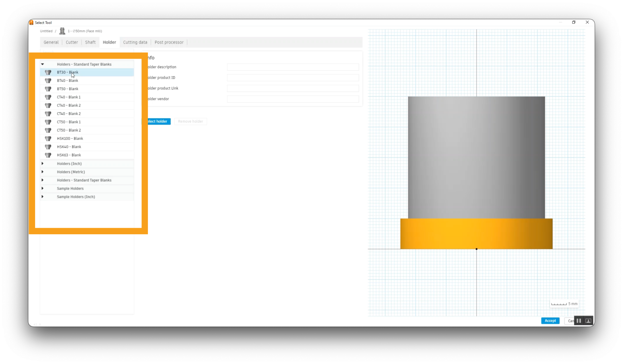This screenshot has width=623, height=364.
Task: Click the face mill tool icon in breadcrumb
Action: click(x=62, y=31)
